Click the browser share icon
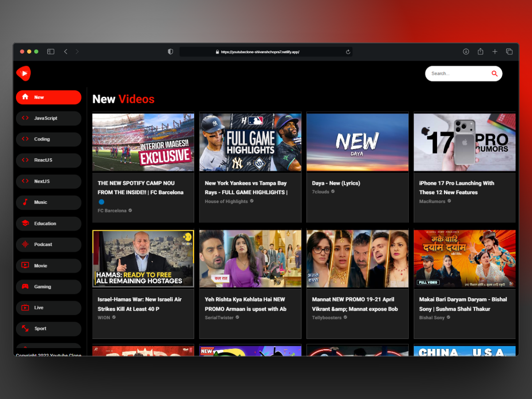Image resolution: width=532 pixels, height=399 pixels. coord(480,51)
